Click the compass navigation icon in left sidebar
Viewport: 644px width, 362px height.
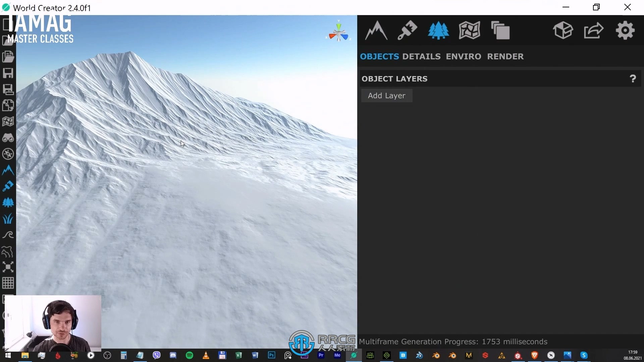coord(8,154)
